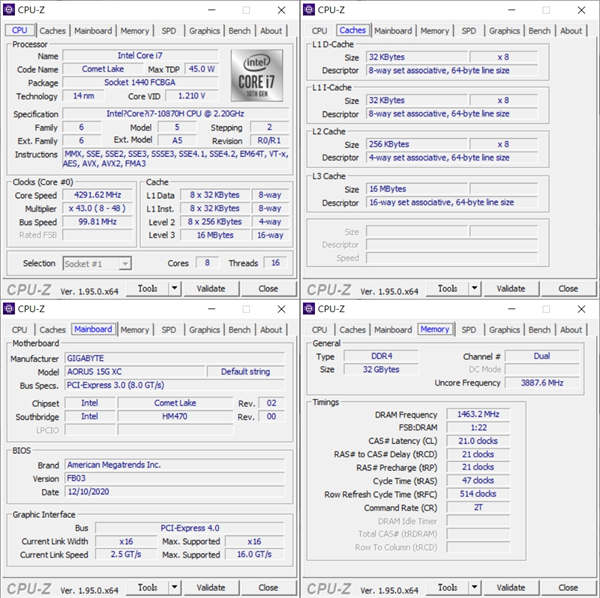The height and width of the screenshot is (598, 600).
Task: Click CPU-Z app icon in top-left window title bar
Action: pyautogui.click(x=9, y=10)
